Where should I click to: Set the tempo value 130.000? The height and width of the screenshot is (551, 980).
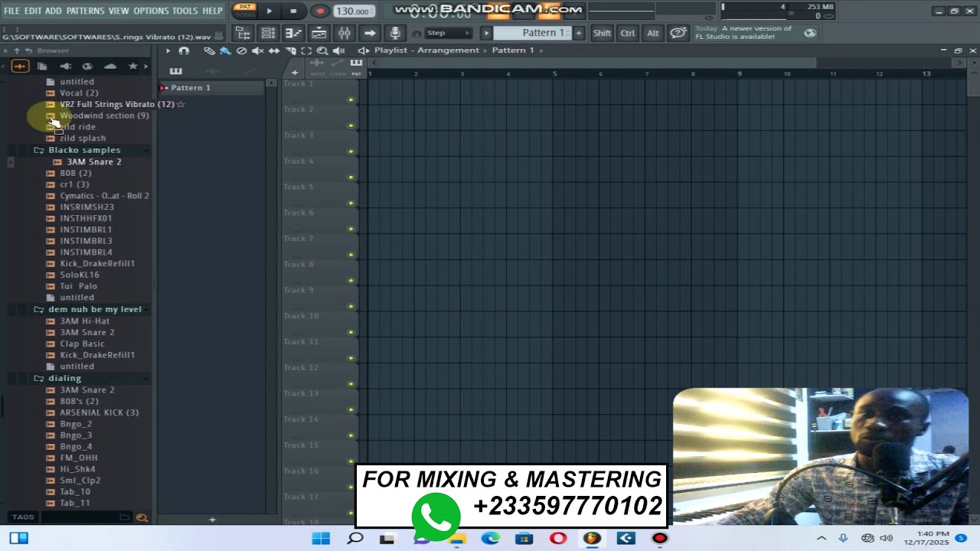(354, 11)
